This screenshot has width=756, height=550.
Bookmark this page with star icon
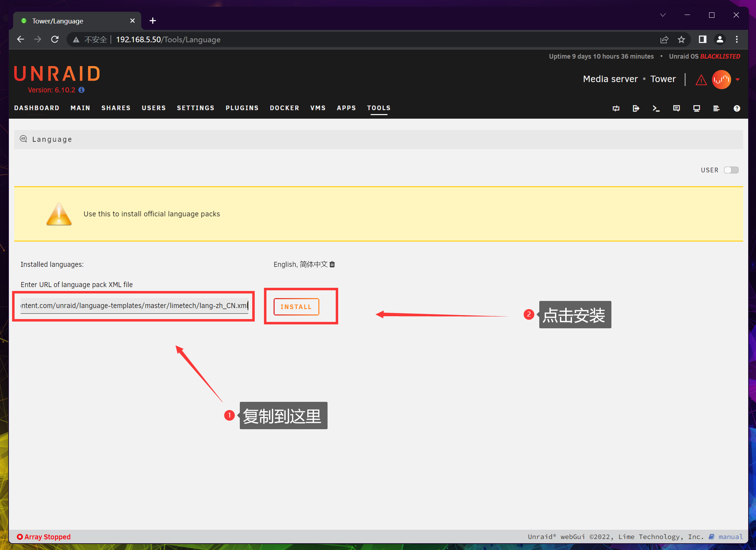tap(681, 39)
